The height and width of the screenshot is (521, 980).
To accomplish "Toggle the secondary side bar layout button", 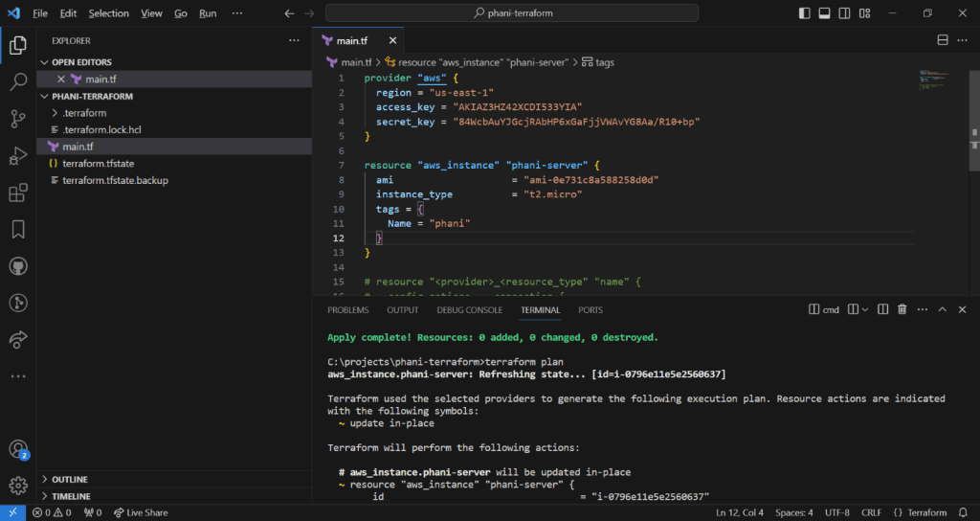I will pos(845,13).
